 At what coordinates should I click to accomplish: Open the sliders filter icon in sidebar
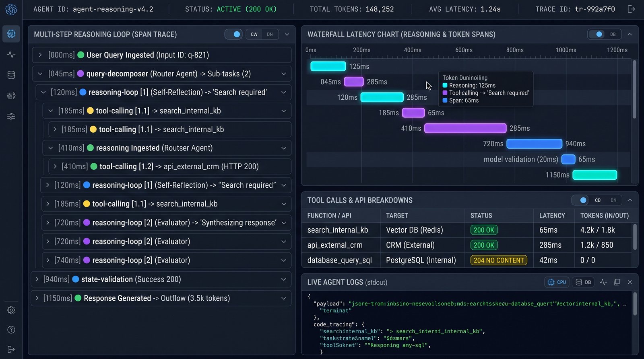click(11, 117)
